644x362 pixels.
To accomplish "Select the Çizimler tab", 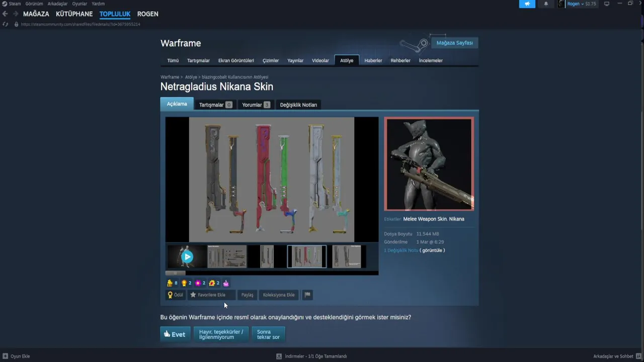I will (x=271, y=60).
